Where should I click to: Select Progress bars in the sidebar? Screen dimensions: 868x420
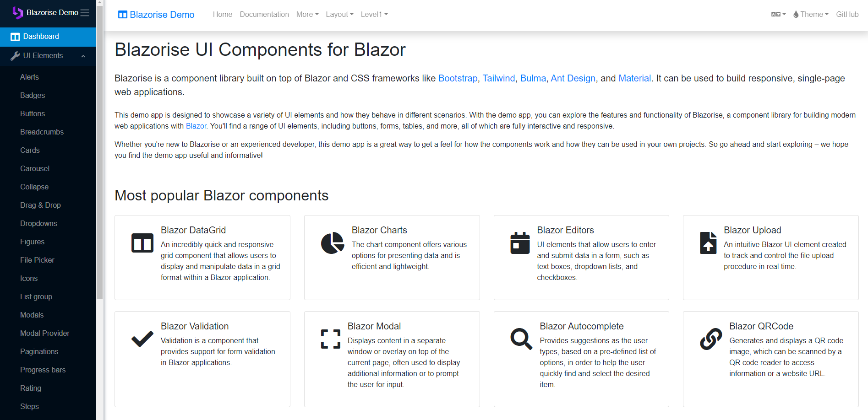(x=43, y=370)
